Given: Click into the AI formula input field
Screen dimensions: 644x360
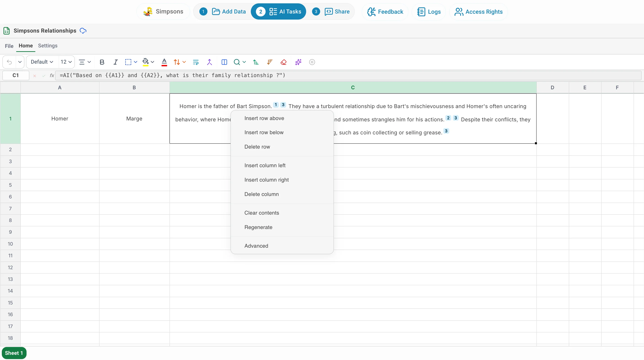Looking at the screenshot, I should click(x=348, y=75).
